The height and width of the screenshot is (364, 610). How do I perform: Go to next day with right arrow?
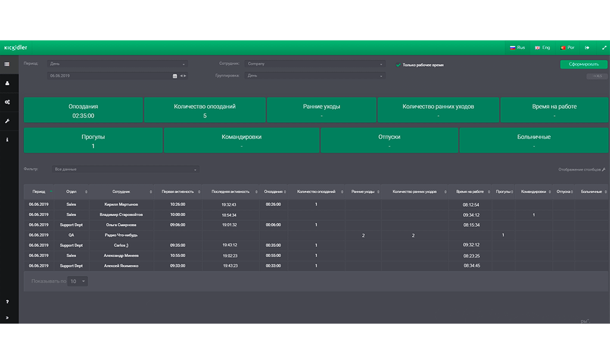tap(185, 76)
